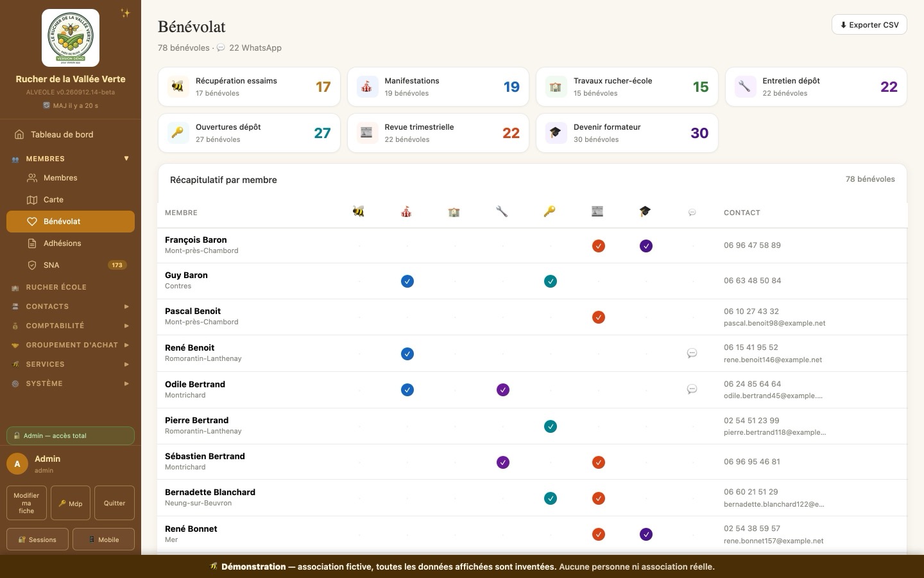This screenshot has height=578, width=924.
Task: Click the circus tent icon on Manifestations card
Action: coord(366,87)
